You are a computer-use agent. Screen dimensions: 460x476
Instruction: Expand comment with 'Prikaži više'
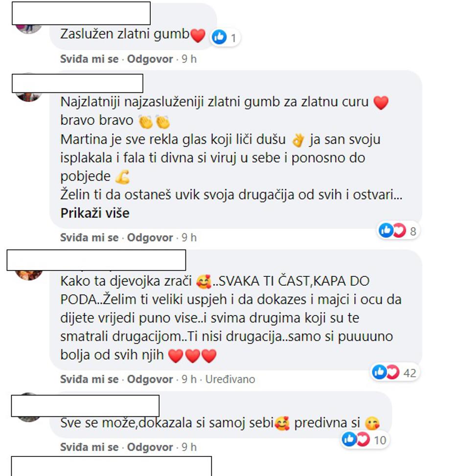pyautogui.click(x=95, y=213)
